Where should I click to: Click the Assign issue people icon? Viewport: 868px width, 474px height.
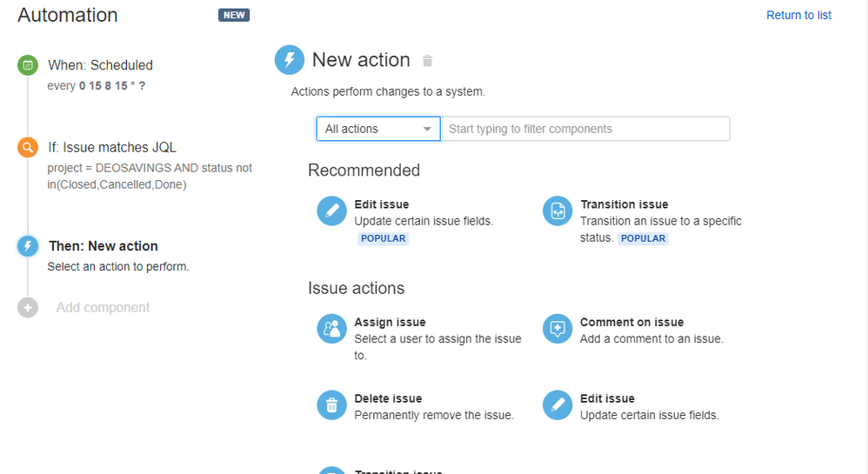[331, 329]
